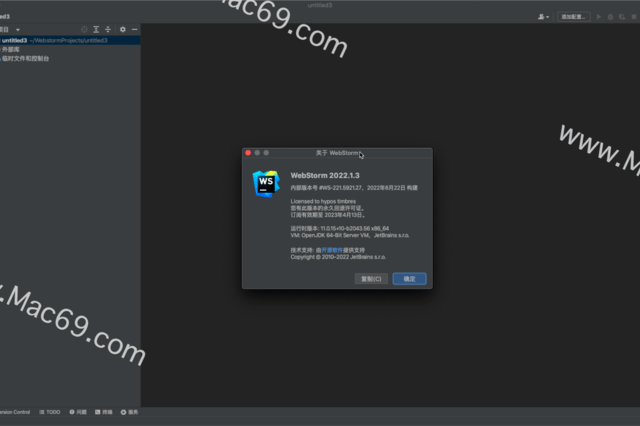Expand all items in Project panel

coord(96,29)
